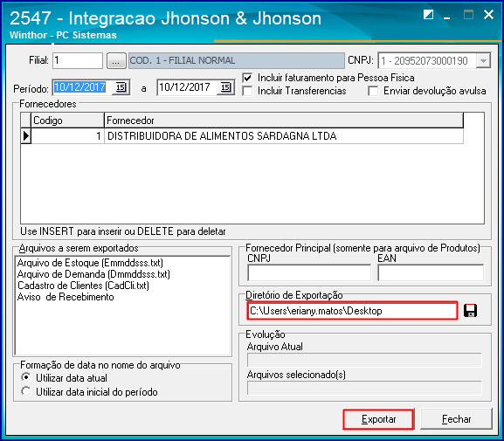Click the Arquivo Atual progress bar
The width and height of the screenshot is (504, 441).
[x=364, y=360]
